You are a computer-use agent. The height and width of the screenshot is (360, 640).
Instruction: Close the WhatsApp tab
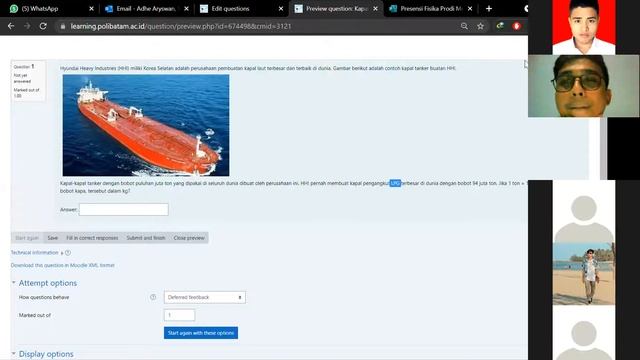pos(91,9)
